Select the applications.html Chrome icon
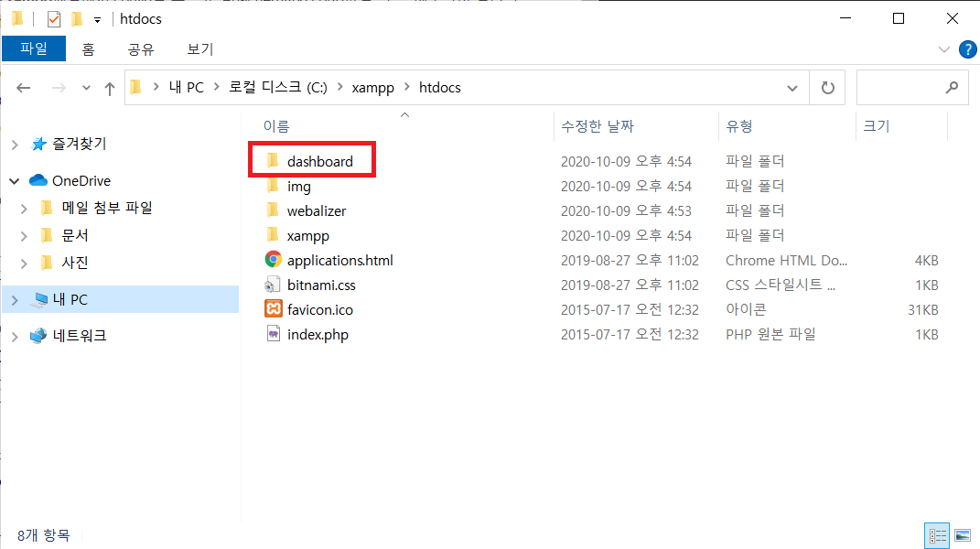This screenshot has height=549, width=980. pyautogui.click(x=273, y=260)
